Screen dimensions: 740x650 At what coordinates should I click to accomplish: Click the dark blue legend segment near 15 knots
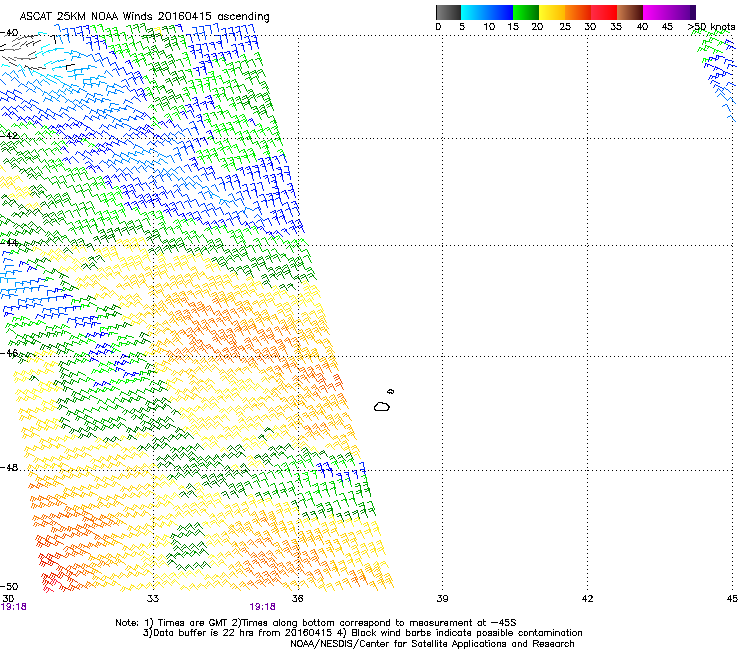[500, 12]
